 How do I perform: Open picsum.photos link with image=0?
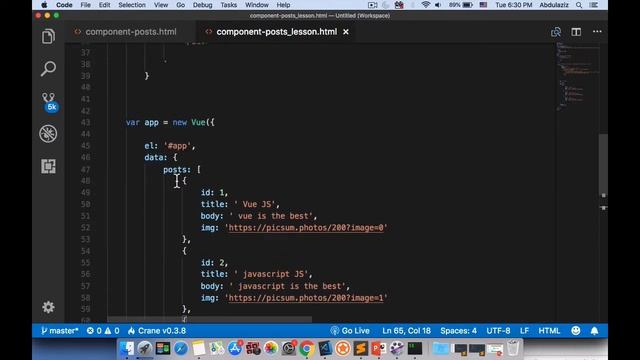306,228
